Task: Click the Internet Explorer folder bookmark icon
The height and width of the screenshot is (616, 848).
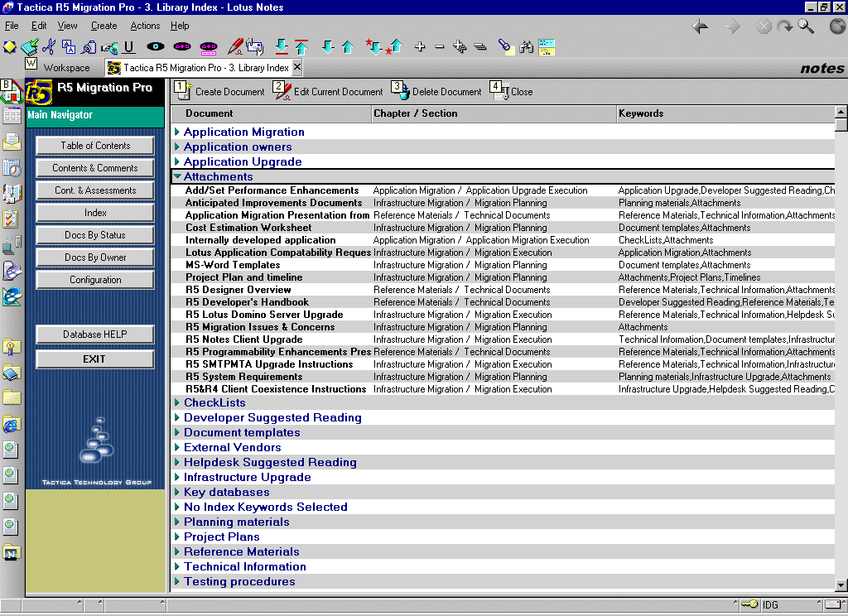Action: tap(12, 425)
